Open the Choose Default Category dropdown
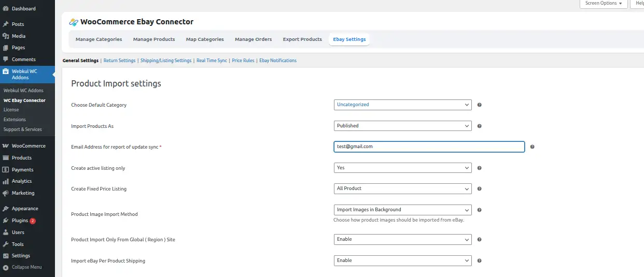The image size is (644, 277). pos(402,105)
